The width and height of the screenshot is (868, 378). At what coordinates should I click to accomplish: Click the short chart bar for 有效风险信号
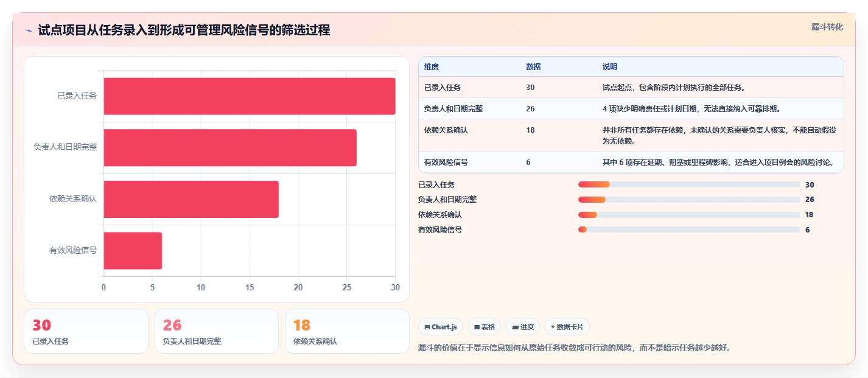(132, 250)
